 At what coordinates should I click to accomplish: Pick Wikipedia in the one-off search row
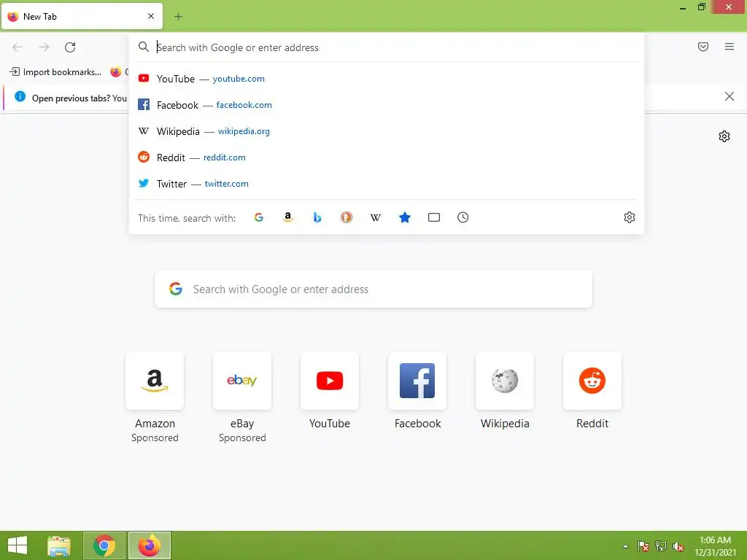[x=376, y=217]
